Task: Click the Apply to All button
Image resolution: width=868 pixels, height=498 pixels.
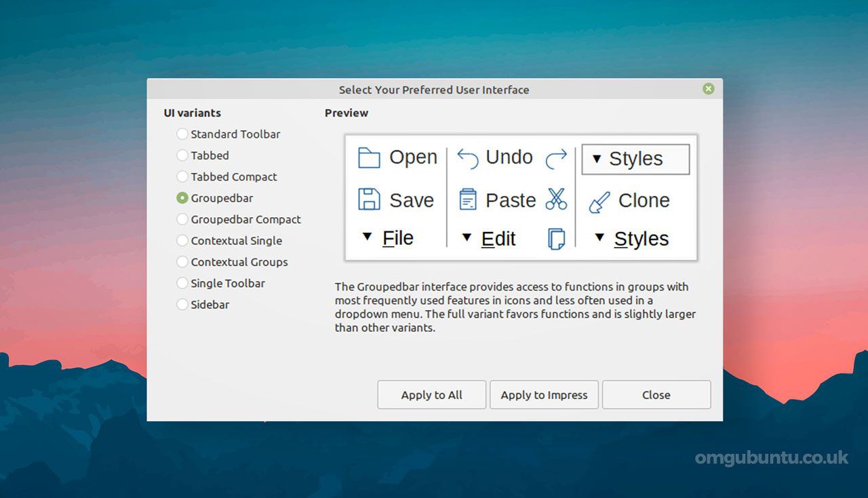Action: pos(432,395)
